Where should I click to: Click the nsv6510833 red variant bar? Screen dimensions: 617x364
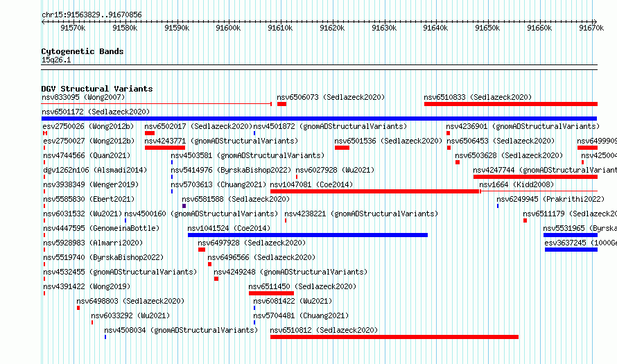pyautogui.click(x=511, y=104)
